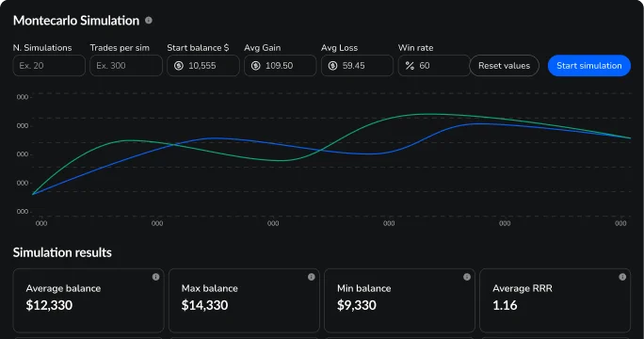
Task: Open the info icon on Average balance card
Action: 155,277
